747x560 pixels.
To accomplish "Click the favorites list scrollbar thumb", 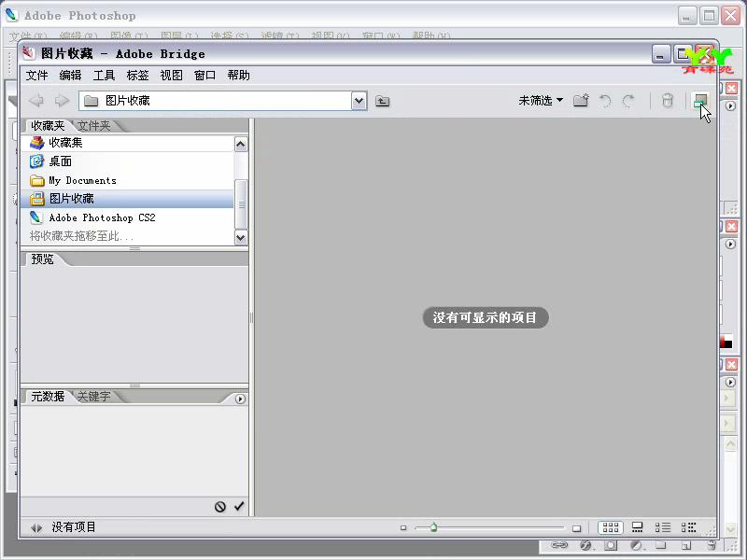I will point(241,204).
